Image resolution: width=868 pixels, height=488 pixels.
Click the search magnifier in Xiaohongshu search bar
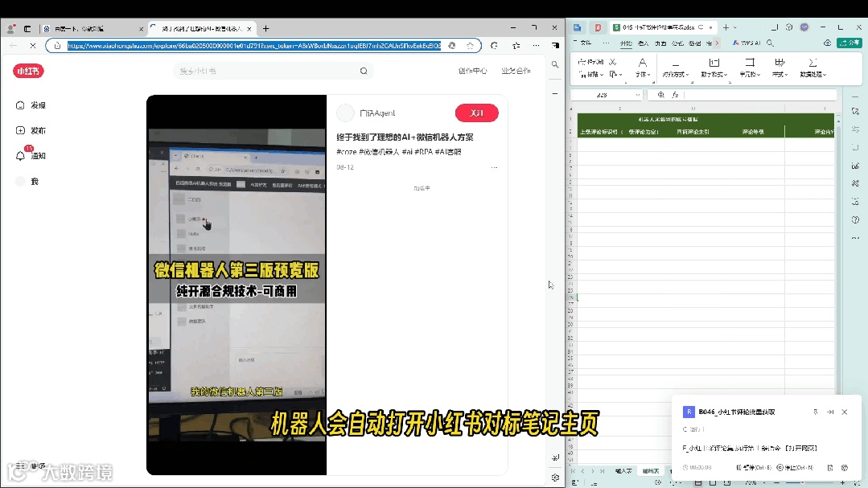pyautogui.click(x=364, y=71)
